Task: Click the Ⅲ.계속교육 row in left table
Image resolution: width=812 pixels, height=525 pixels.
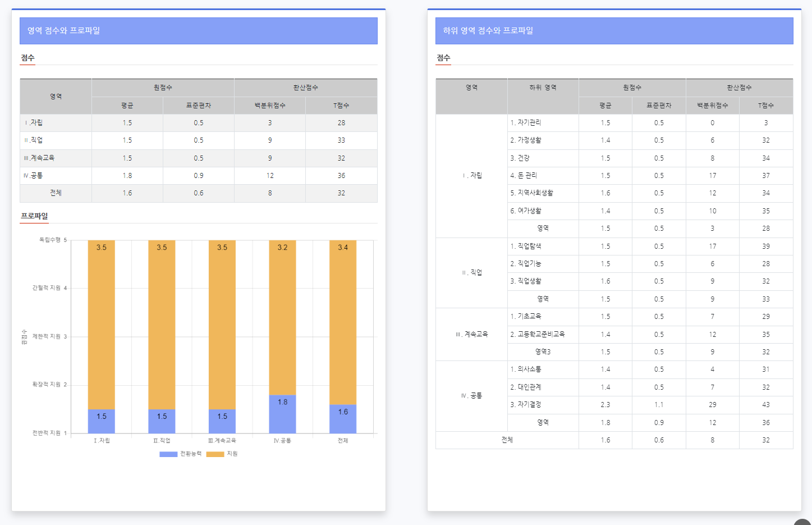Action: click(x=39, y=158)
